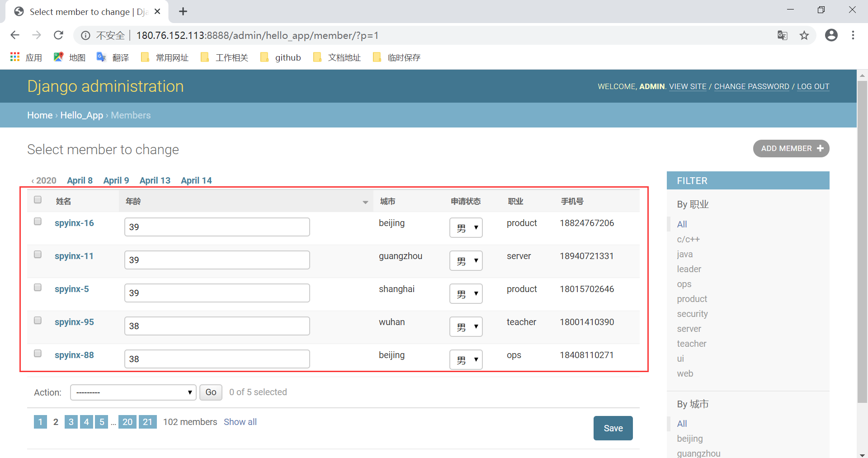
Task: Go back to the previous page
Action: (15, 35)
